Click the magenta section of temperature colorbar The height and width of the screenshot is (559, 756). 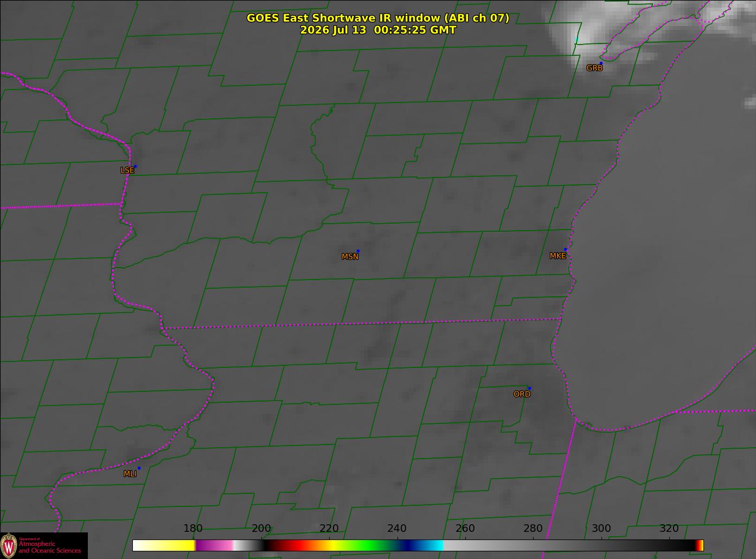pos(214,545)
